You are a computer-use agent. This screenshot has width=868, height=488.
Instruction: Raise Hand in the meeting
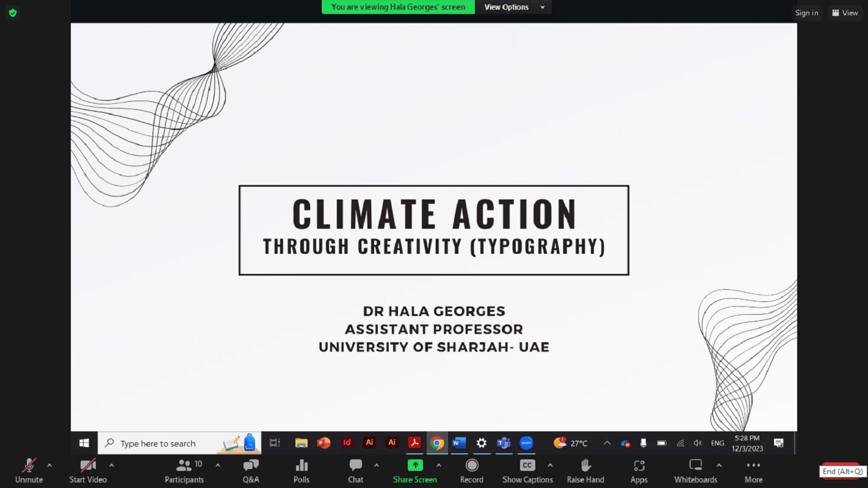(585, 470)
